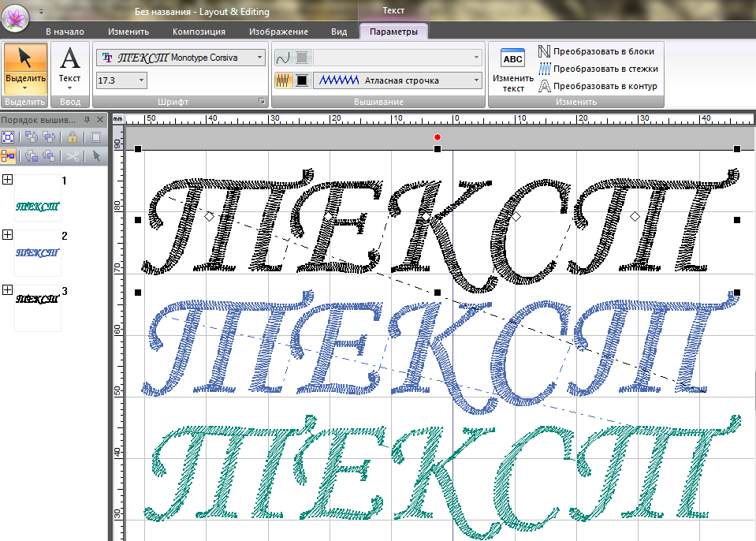Viewport: 756px width, 541px height.
Task: Click the top-right black selection handle
Action: (737, 149)
